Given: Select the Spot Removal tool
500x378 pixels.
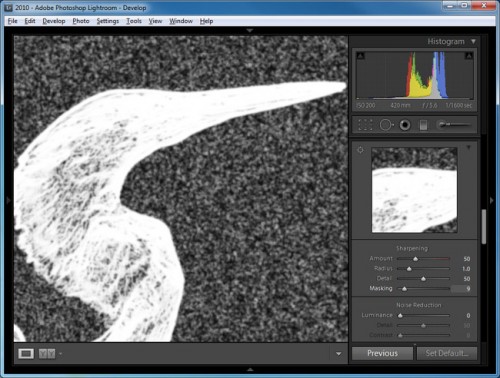Looking at the screenshot, I should tap(386, 125).
